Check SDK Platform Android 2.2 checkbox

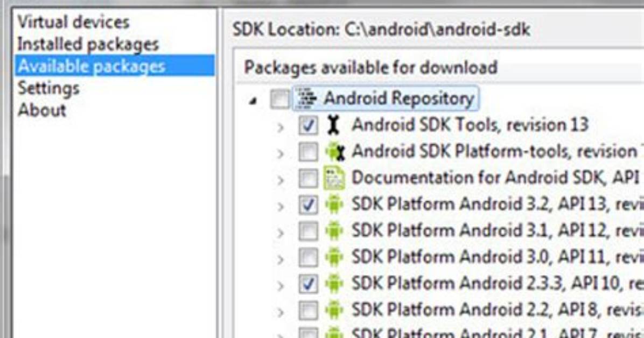(308, 310)
